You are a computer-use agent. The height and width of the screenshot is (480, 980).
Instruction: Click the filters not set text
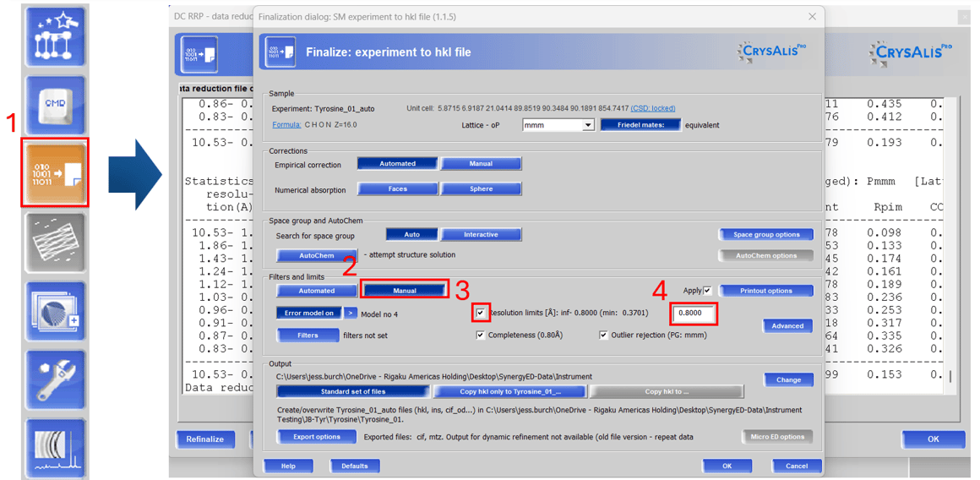coord(366,335)
